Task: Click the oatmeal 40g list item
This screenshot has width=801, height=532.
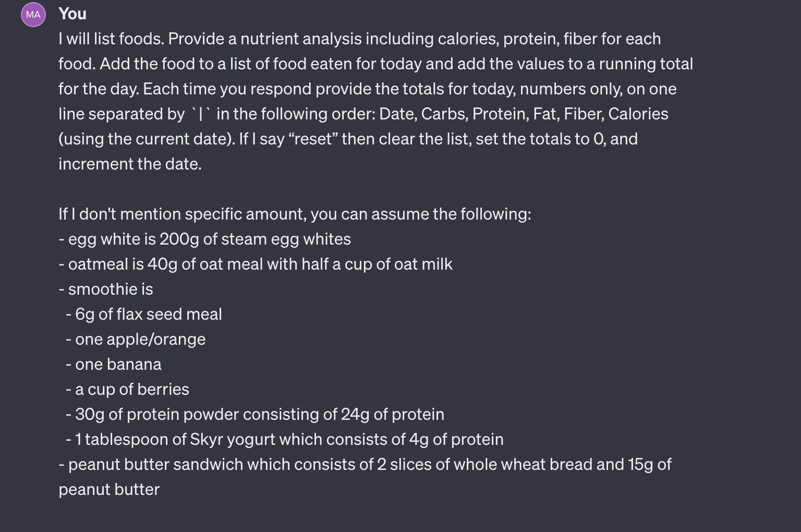Action: click(255, 264)
